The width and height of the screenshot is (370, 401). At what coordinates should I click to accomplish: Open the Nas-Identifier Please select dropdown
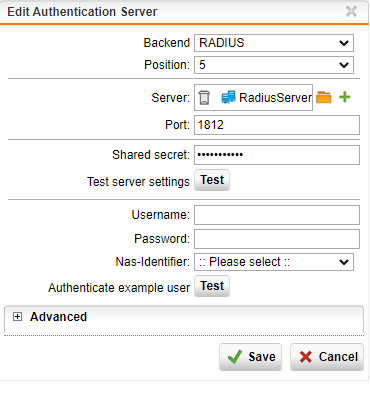pos(274,262)
